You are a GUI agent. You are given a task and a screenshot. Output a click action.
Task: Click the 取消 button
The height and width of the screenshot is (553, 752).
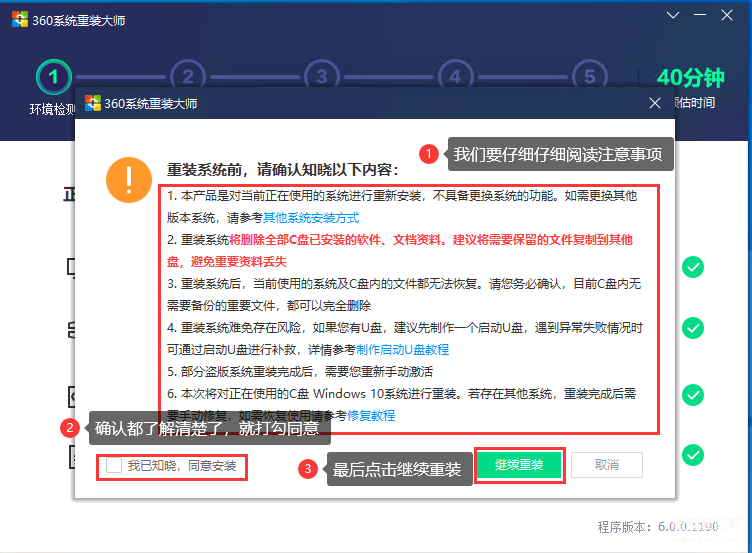[x=607, y=465]
